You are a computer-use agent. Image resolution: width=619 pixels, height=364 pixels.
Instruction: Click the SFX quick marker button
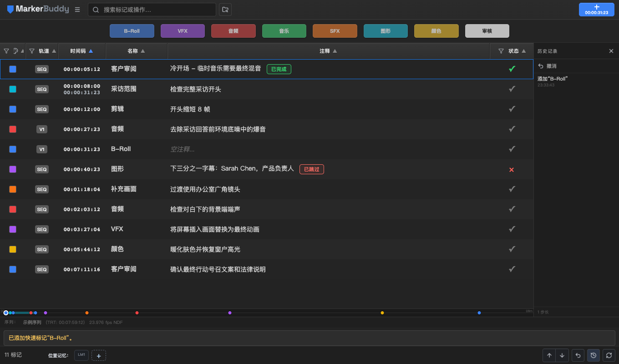(335, 31)
